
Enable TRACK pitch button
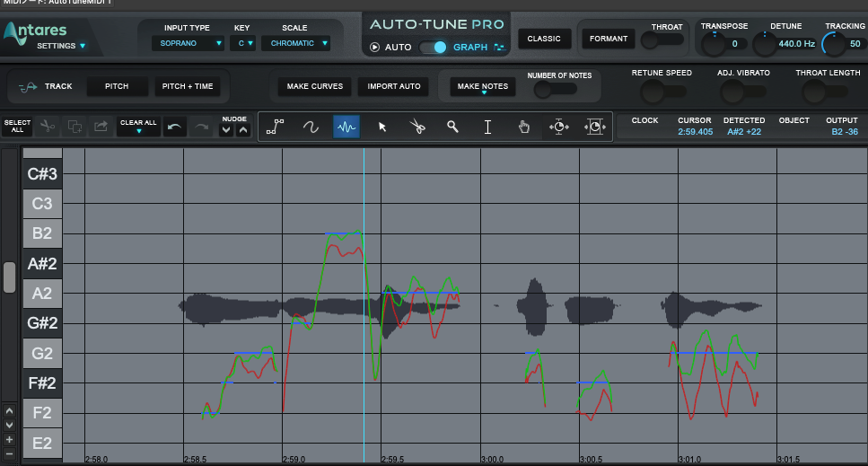(46, 86)
